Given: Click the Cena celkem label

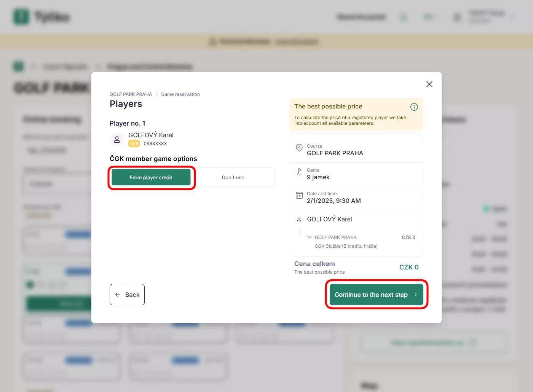Looking at the screenshot, I should [314, 264].
